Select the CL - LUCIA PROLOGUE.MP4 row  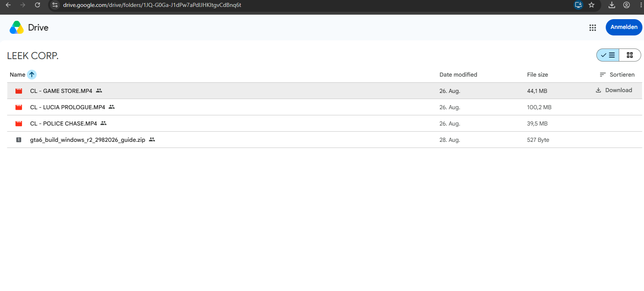tap(324, 107)
